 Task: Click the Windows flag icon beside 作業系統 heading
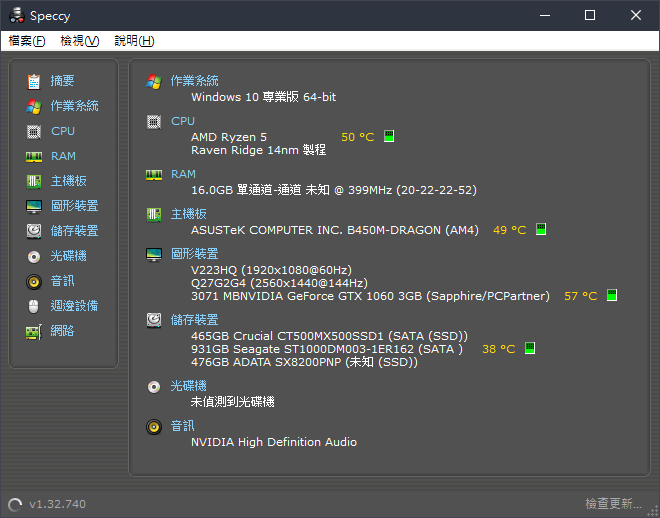(154, 81)
